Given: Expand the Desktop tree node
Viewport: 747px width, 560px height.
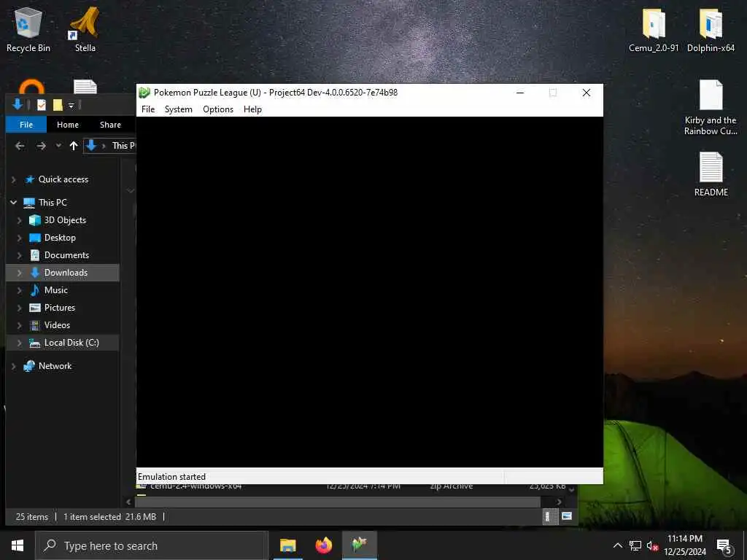Looking at the screenshot, I should point(20,238).
